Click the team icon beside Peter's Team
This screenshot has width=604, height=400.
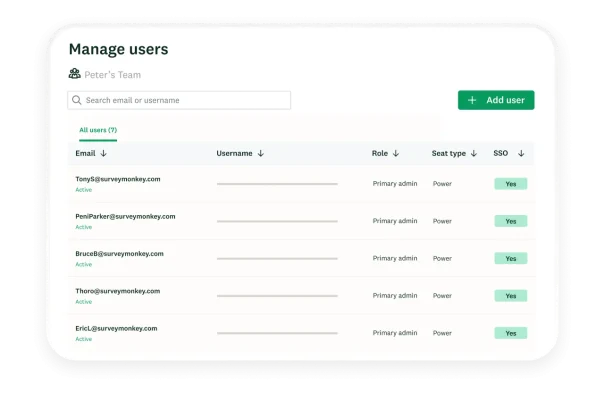click(x=74, y=74)
